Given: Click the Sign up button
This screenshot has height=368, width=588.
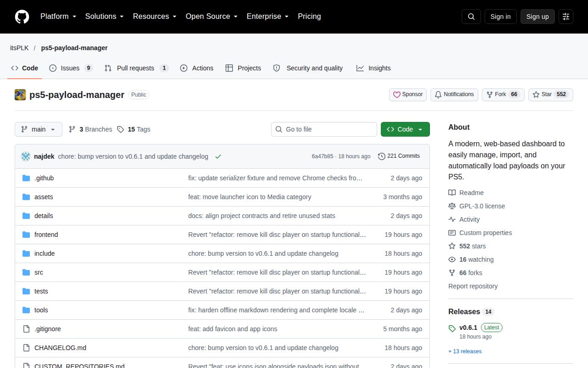Looking at the screenshot, I should pyautogui.click(x=537, y=17).
